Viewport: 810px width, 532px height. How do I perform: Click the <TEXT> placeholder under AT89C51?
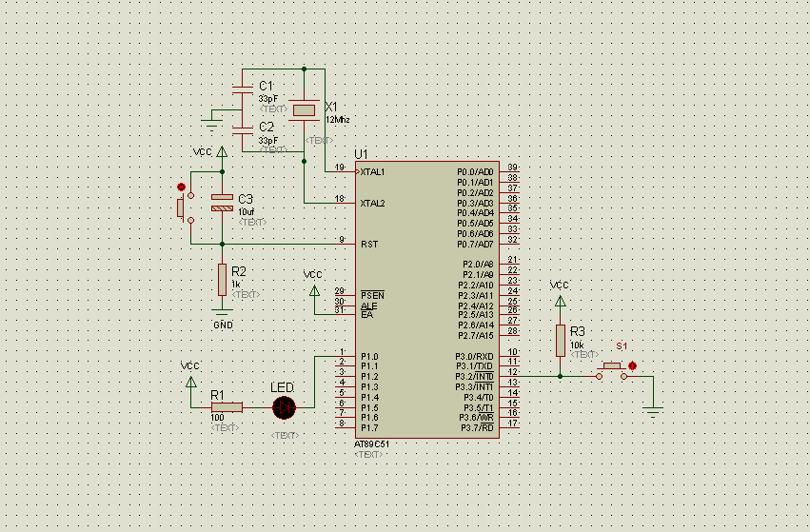369,455
